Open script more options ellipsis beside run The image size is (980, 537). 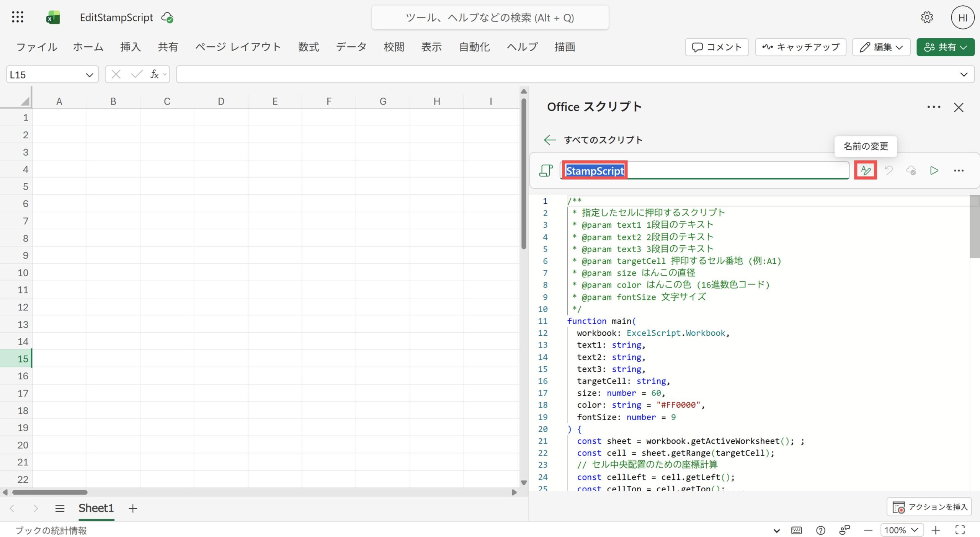tap(959, 170)
